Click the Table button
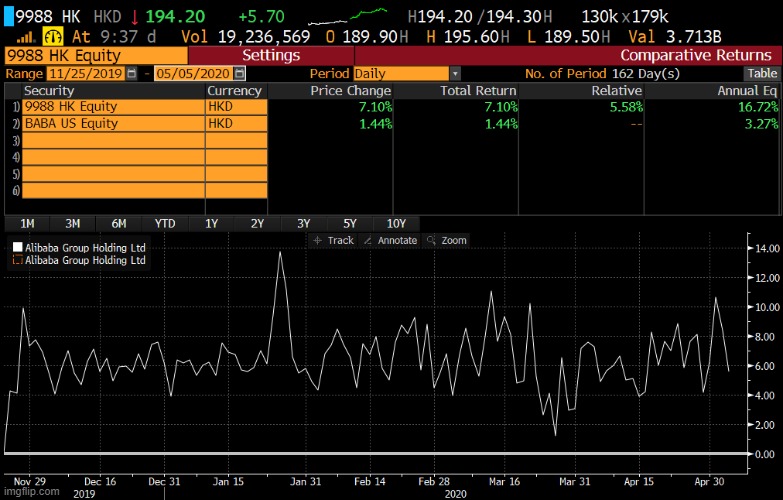Image resolution: width=783 pixels, height=500 pixels. (x=761, y=74)
